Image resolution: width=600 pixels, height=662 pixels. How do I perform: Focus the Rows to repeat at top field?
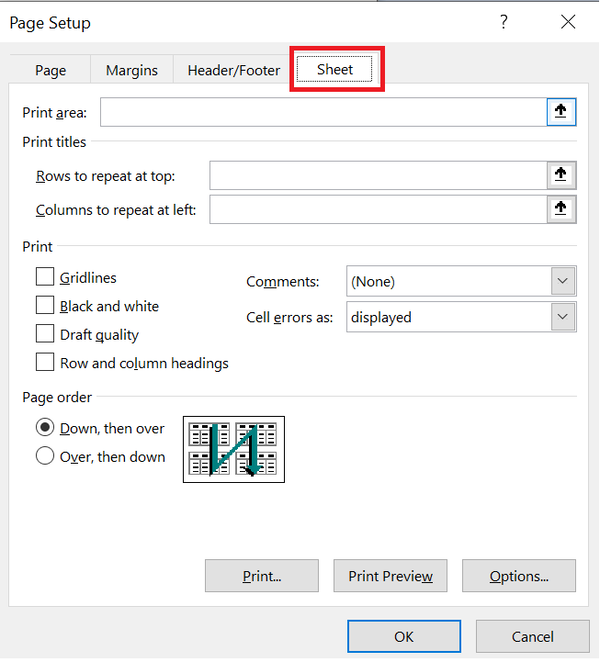click(378, 175)
